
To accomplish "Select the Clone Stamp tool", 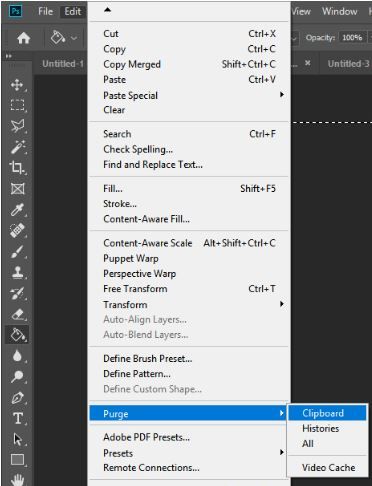I will pos(17,272).
